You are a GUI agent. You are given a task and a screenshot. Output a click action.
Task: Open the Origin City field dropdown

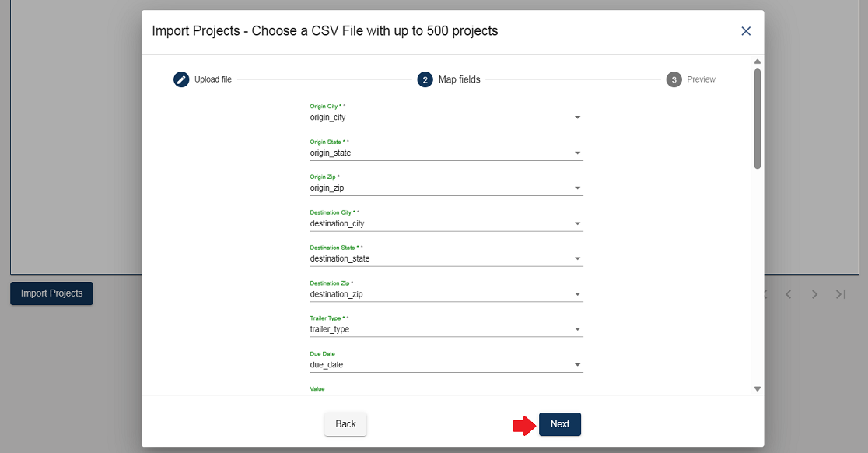tap(577, 118)
